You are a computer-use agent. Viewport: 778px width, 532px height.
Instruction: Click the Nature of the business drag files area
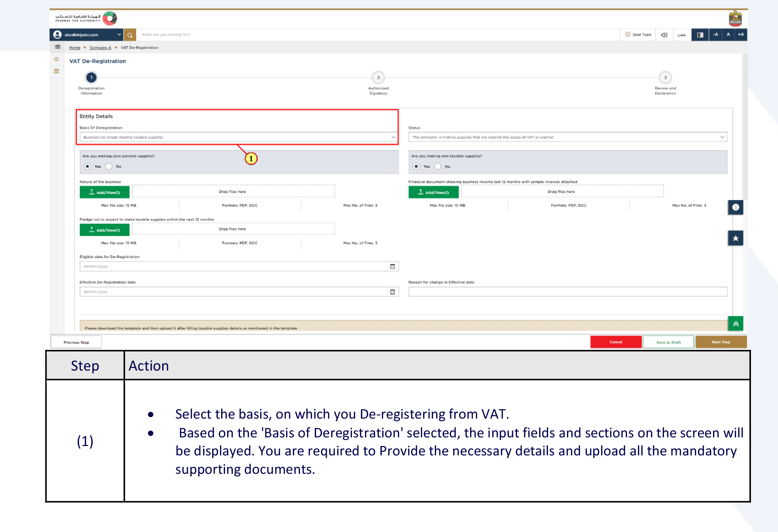coord(233,191)
